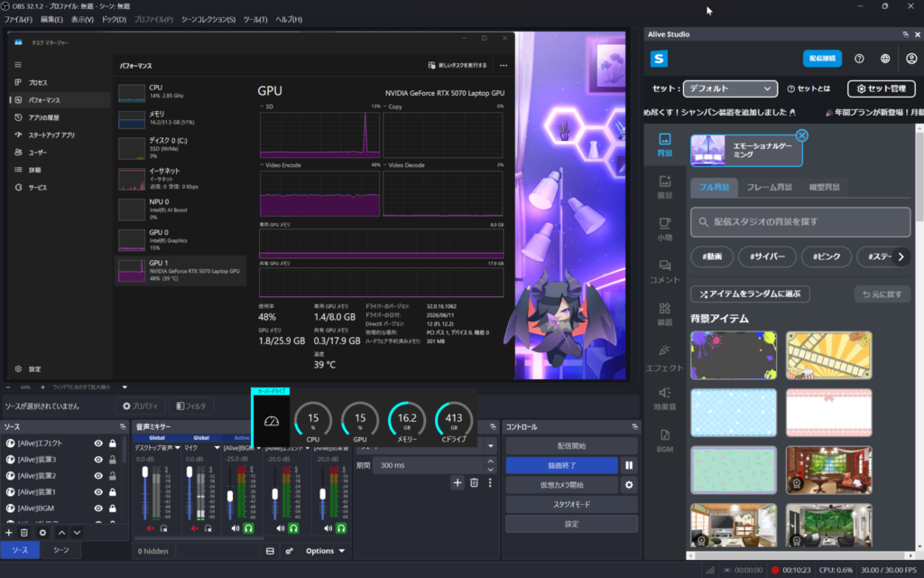The image size is (924, 578).
Task: Move source down with the down arrow
Action: coord(77,533)
